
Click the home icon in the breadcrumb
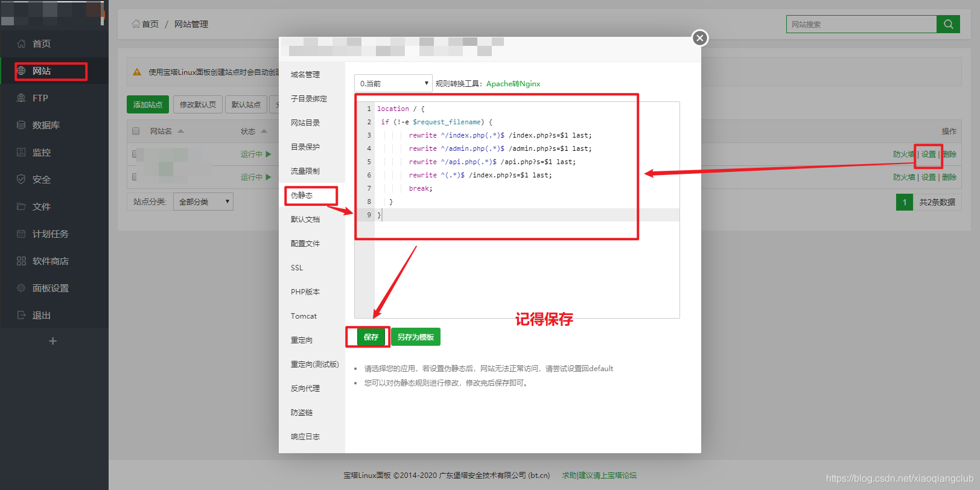pos(136,24)
